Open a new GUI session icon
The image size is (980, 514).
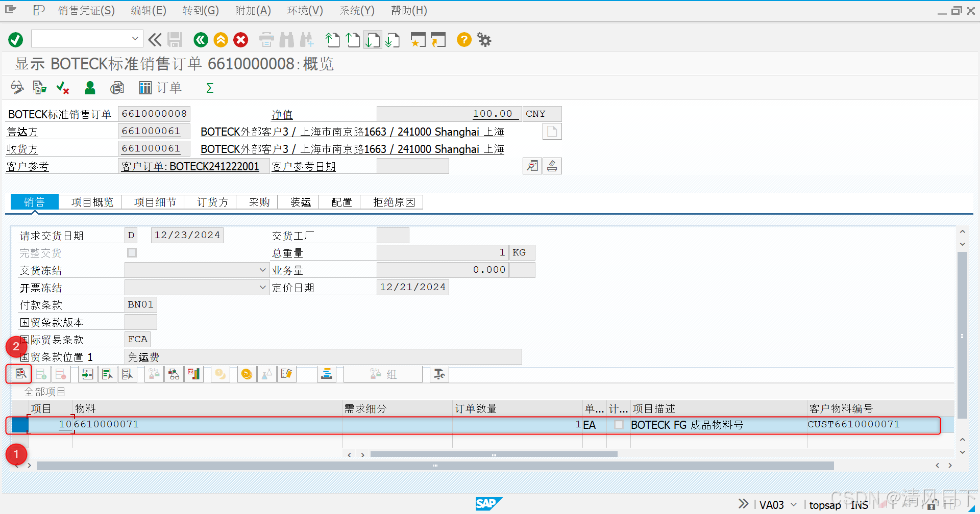pos(418,40)
